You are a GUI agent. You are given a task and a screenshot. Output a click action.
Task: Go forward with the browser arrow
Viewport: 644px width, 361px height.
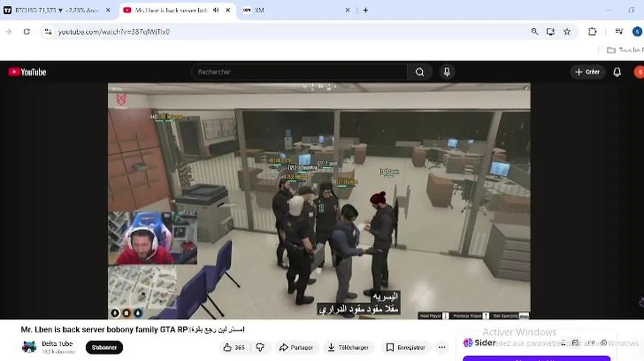click(x=8, y=32)
